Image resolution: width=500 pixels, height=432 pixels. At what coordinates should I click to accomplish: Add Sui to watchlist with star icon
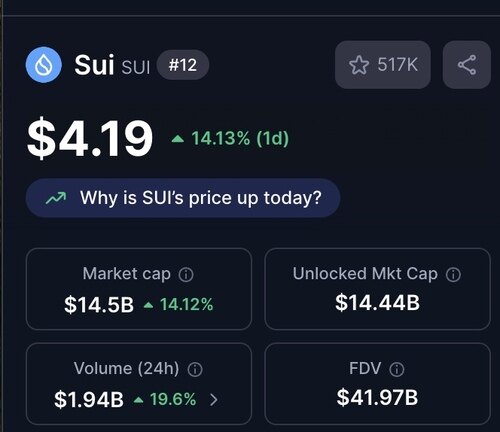pyautogui.click(x=359, y=65)
